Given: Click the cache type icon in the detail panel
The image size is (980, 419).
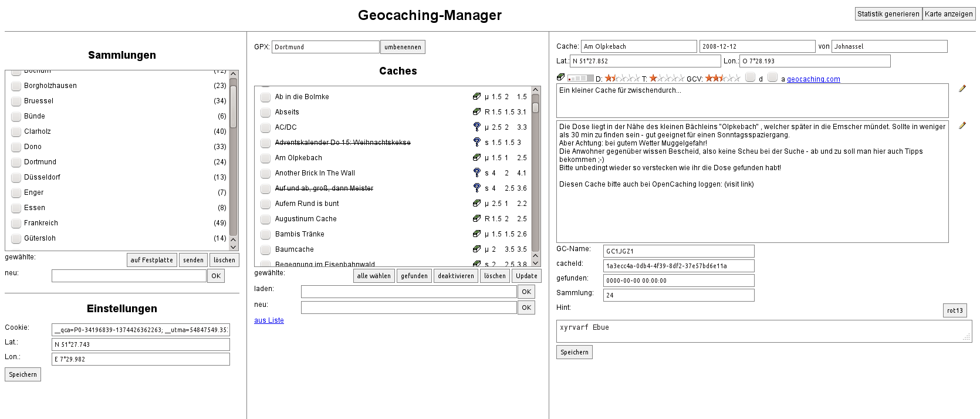Looking at the screenshot, I should pos(560,77).
